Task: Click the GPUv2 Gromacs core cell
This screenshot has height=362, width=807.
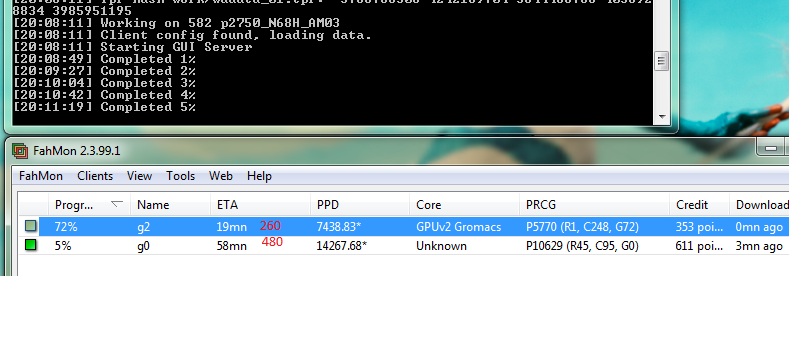Action: [x=459, y=227]
